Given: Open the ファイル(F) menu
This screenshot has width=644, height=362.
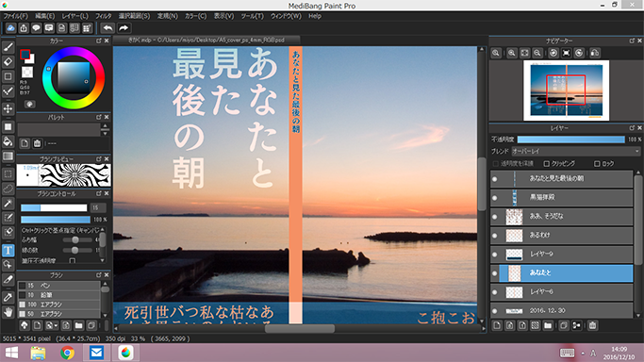Looking at the screenshot, I should (x=16, y=16).
